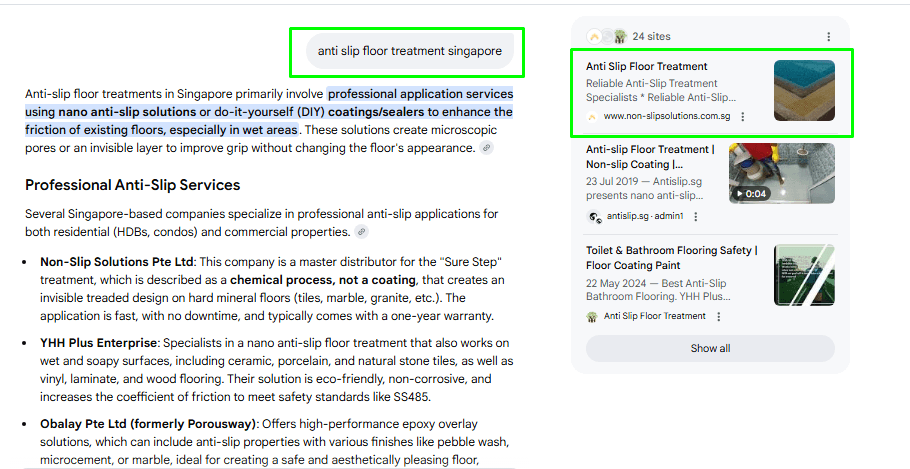Open the 'Anti Slip Floor Treatment' source title

click(646, 67)
